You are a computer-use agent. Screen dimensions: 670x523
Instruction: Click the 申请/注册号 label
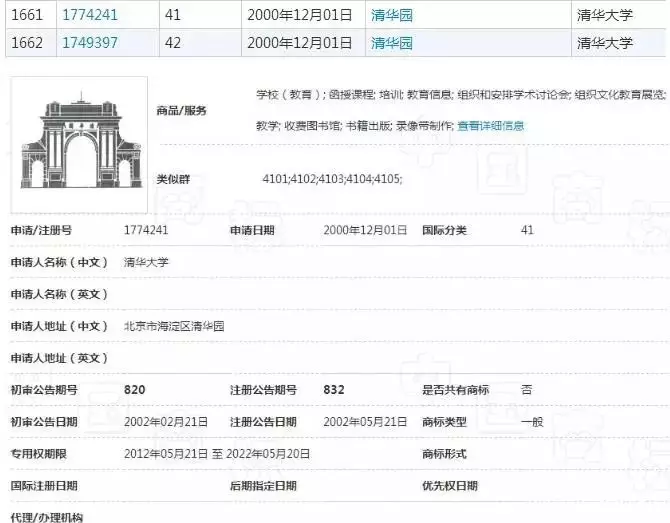click(41, 230)
